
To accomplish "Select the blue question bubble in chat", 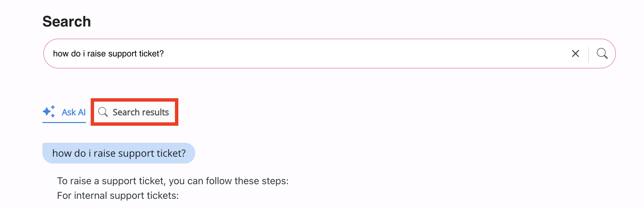I will [x=119, y=153].
